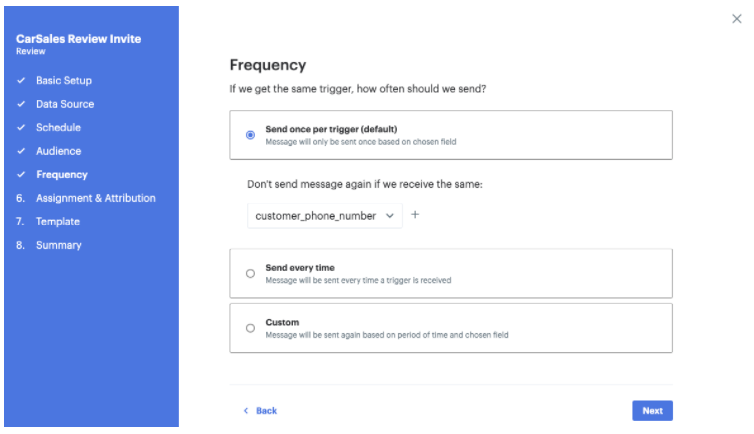The height and width of the screenshot is (434, 754).
Task: Click the Back arrow icon
Action: click(246, 411)
